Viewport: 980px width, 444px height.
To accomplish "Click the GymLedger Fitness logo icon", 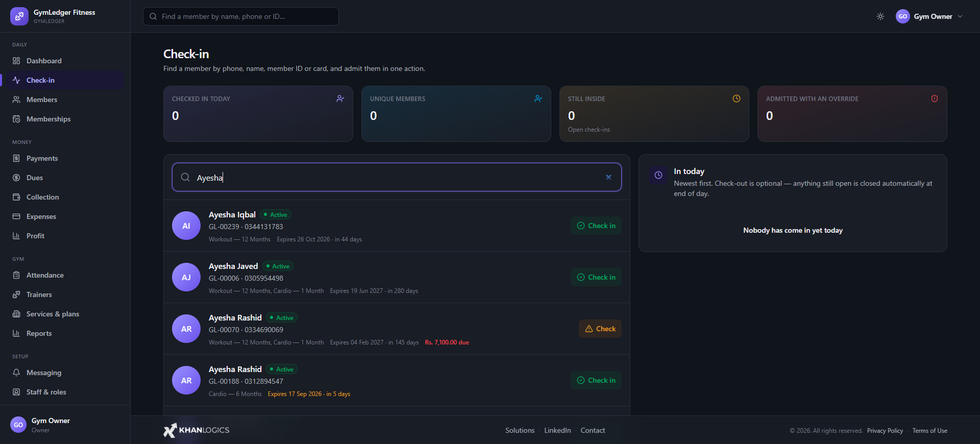I will click(19, 16).
